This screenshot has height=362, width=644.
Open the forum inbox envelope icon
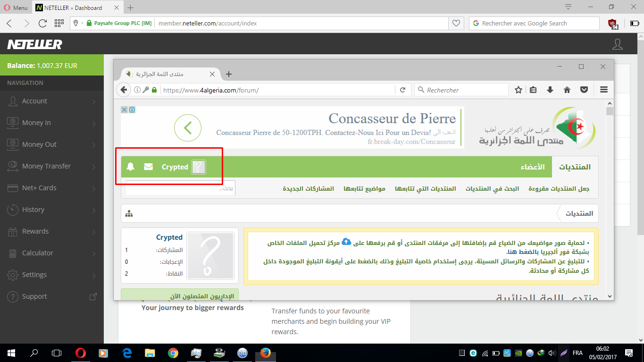149,167
